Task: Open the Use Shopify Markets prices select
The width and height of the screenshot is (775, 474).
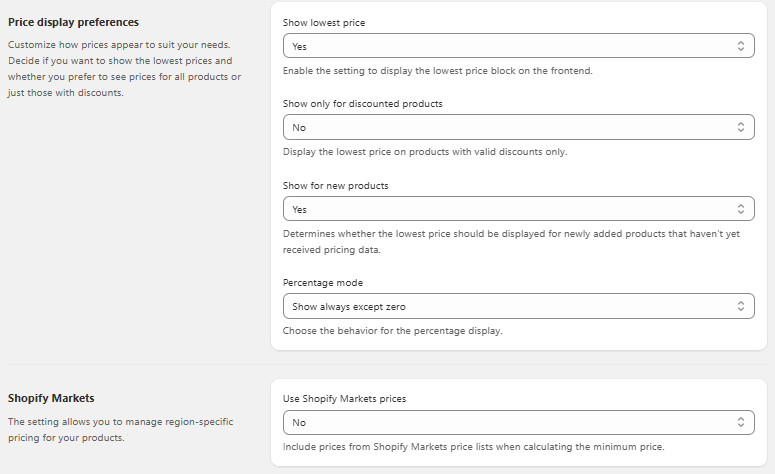Action: pos(518,422)
